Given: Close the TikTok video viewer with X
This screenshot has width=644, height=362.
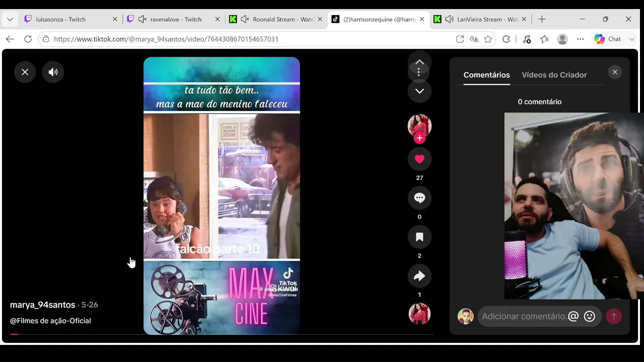Looking at the screenshot, I should pyautogui.click(x=25, y=72).
